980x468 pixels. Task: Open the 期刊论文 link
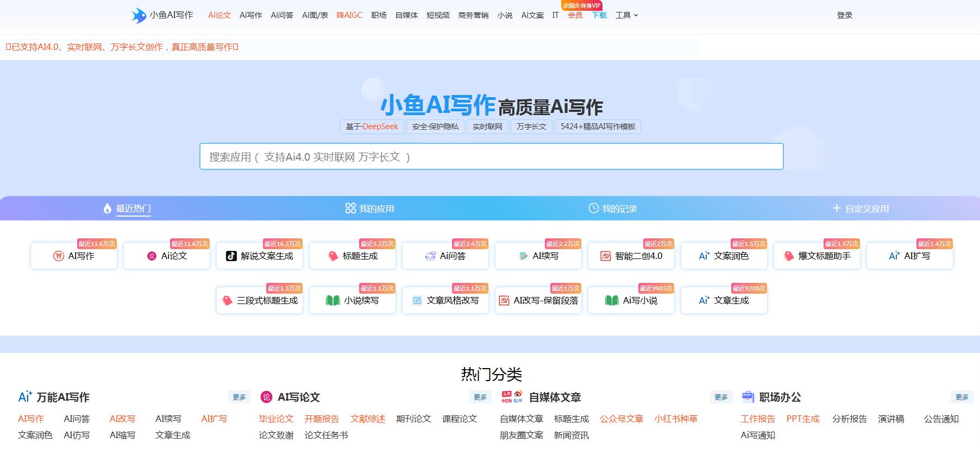[x=413, y=419]
